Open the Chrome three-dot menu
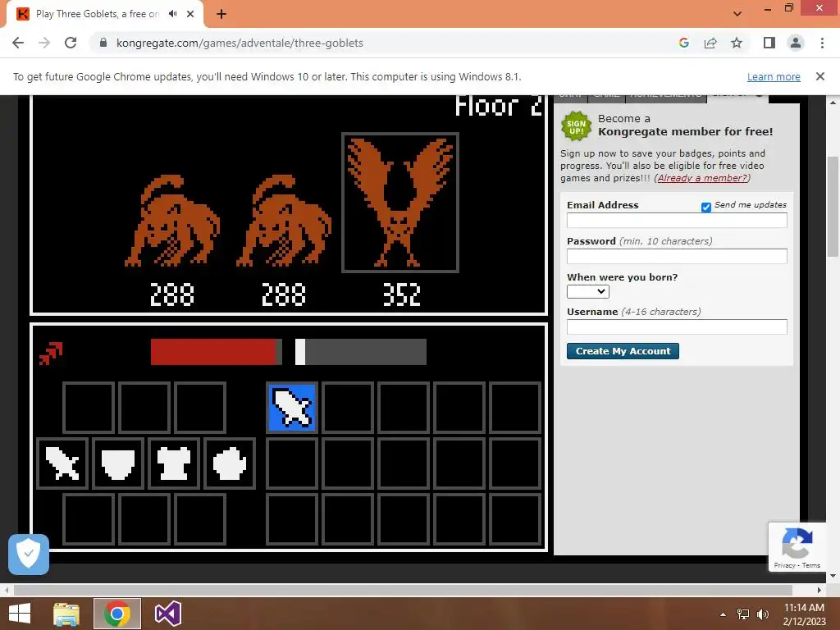This screenshot has height=630, width=840. (822, 43)
